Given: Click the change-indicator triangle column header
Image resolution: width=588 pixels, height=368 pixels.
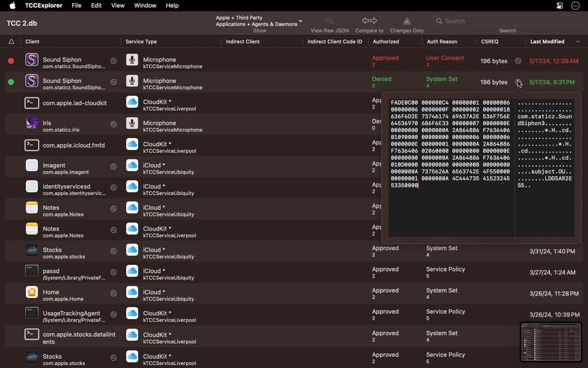Looking at the screenshot, I should pyautogui.click(x=11, y=42).
